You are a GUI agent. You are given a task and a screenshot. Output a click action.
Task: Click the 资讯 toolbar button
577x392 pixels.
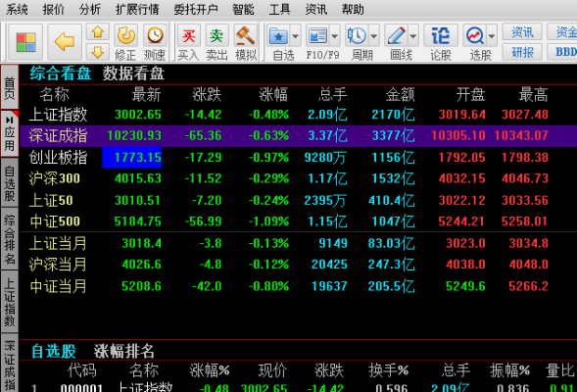[x=522, y=32]
